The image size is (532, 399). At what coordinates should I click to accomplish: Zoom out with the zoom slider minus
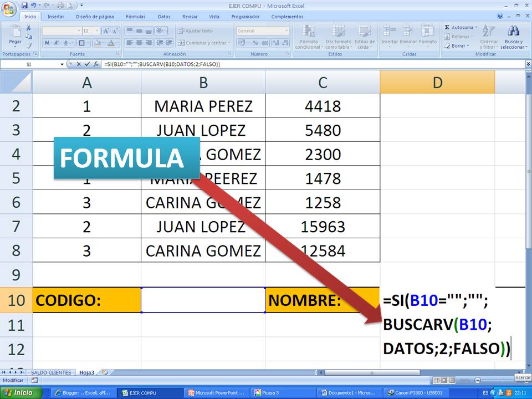pos(478,380)
